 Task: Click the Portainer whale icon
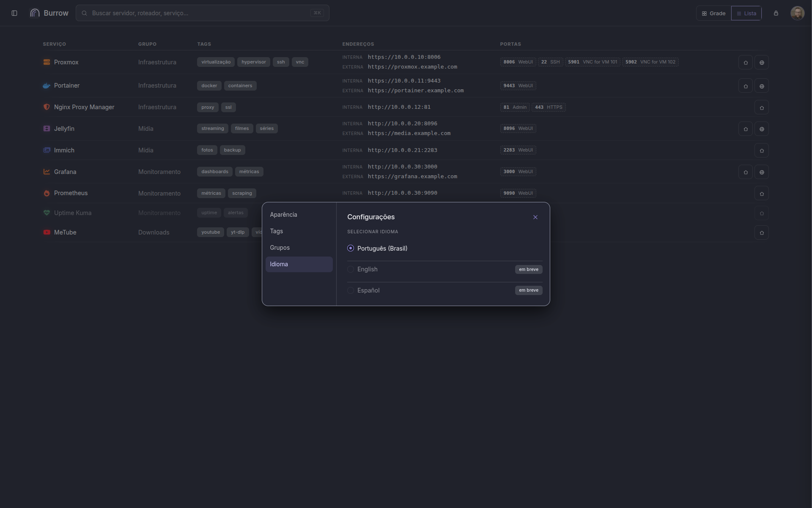47,86
